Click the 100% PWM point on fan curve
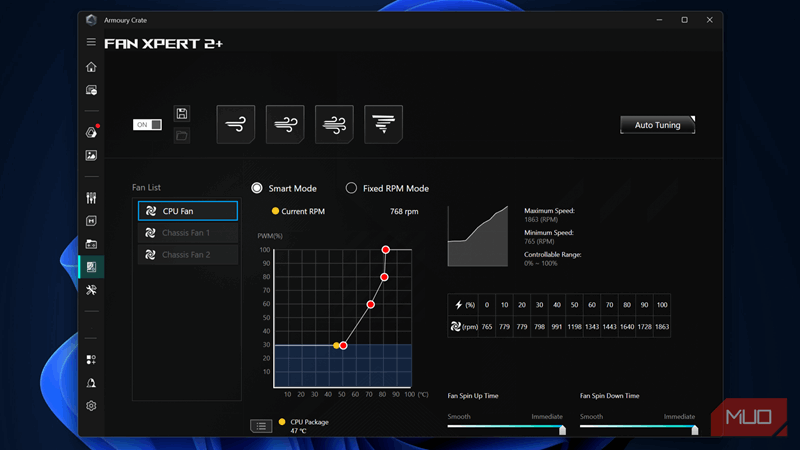 click(x=385, y=250)
